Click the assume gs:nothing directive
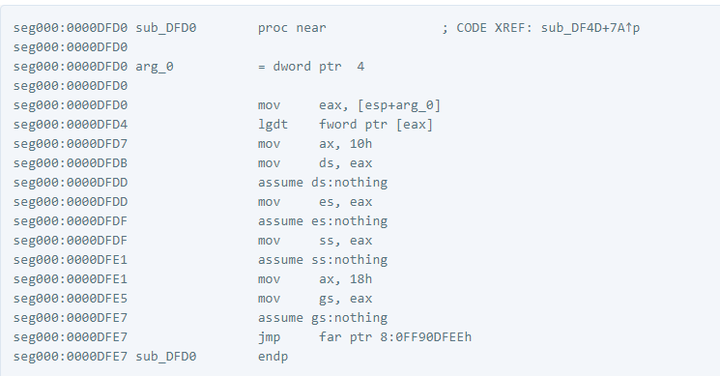 322,318
